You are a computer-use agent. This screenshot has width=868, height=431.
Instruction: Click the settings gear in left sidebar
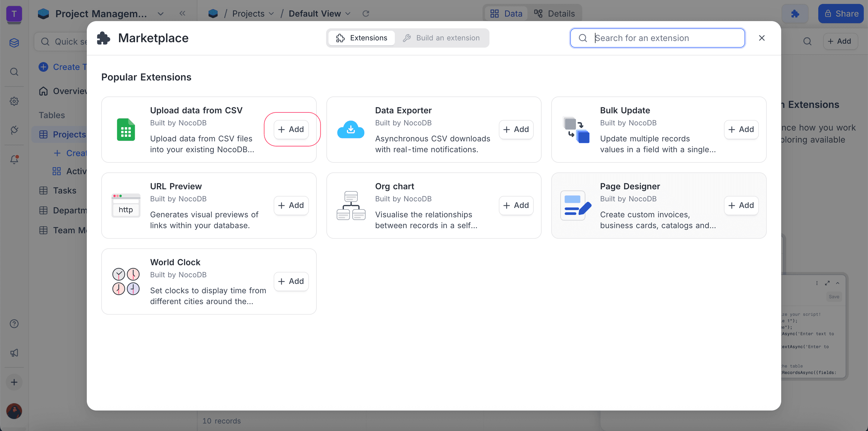pyautogui.click(x=14, y=101)
